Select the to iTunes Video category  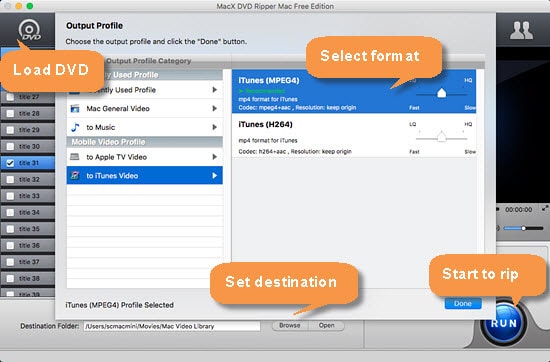tap(145, 175)
